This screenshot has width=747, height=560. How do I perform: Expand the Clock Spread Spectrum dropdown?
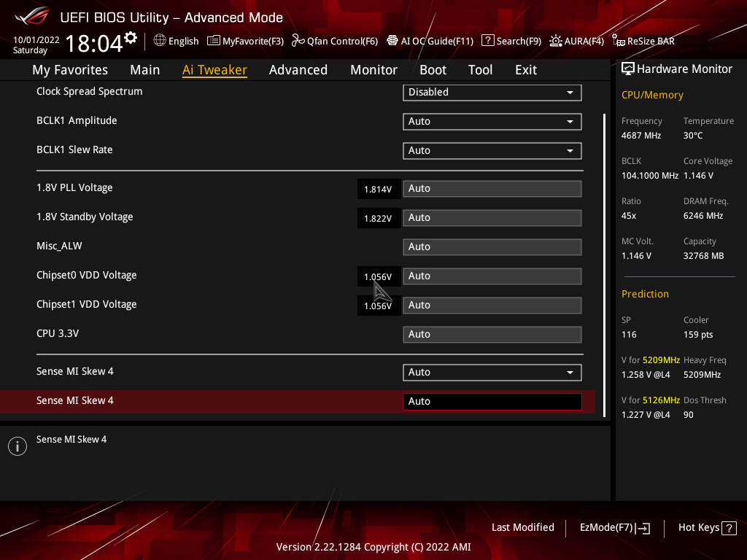492,93
